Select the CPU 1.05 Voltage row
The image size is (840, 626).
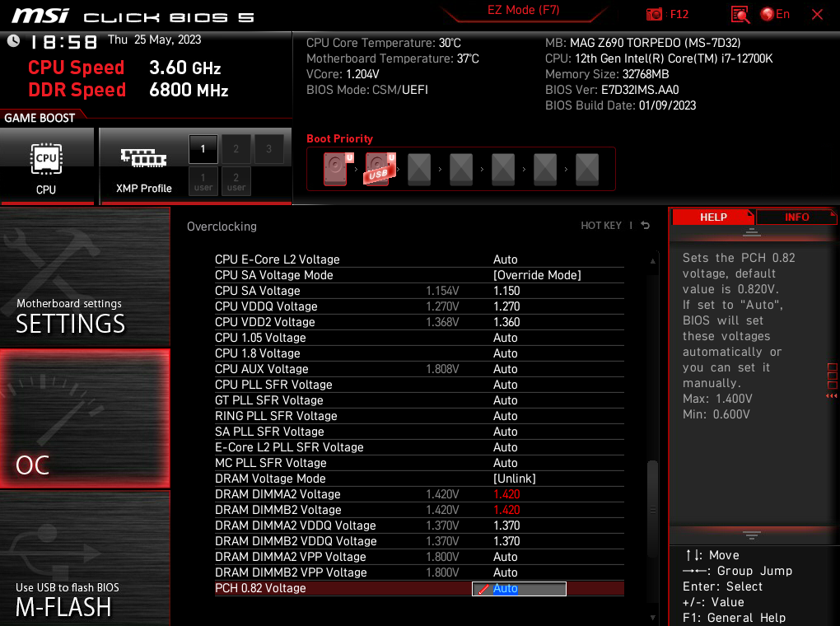point(419,338)
